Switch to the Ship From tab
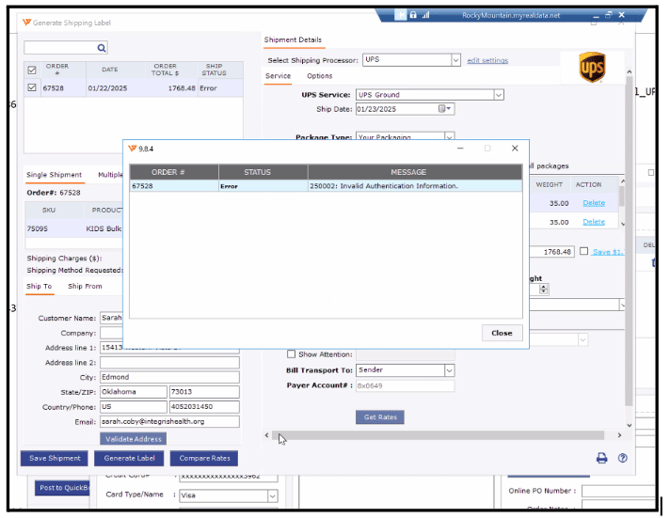Screen dimensions: 670x518 (85, 286)
